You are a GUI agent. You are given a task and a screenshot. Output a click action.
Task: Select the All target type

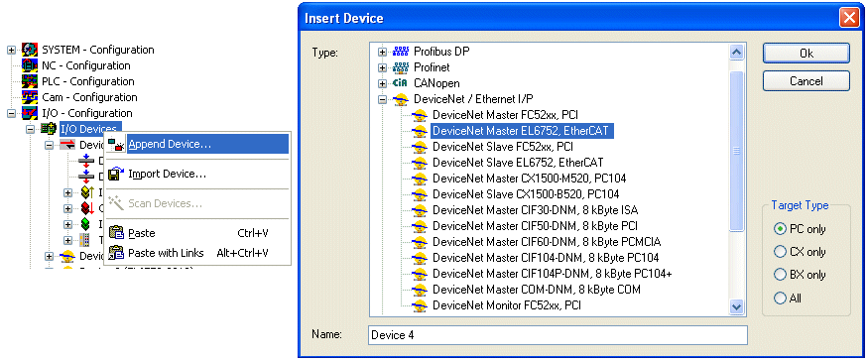780,298
